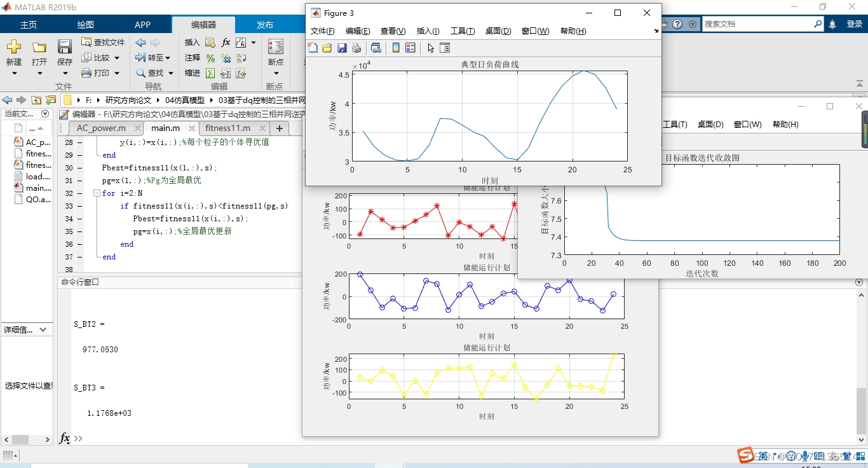Click Figure 3 save figure icon
The height and width of the screenshot is (468, 868).
[342, 48]
